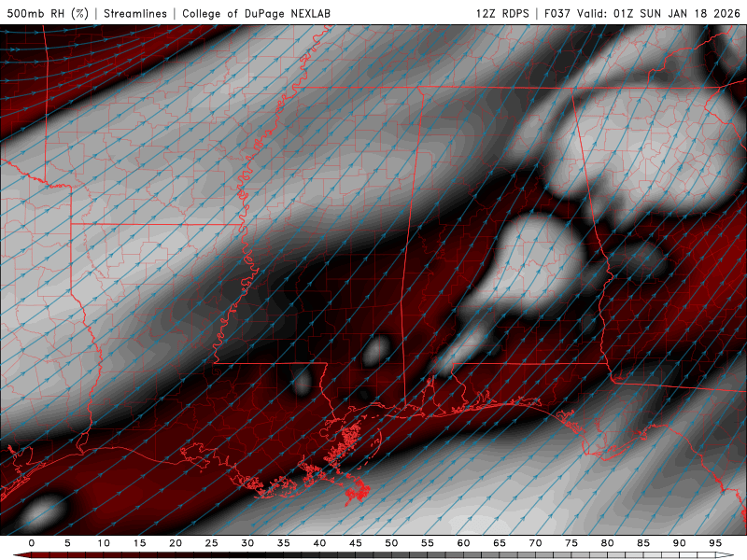Click the "Valid: 01Z SUN JAN 18 2026" text
This screenshot has height=560, width=747.
tap(658, 13)
